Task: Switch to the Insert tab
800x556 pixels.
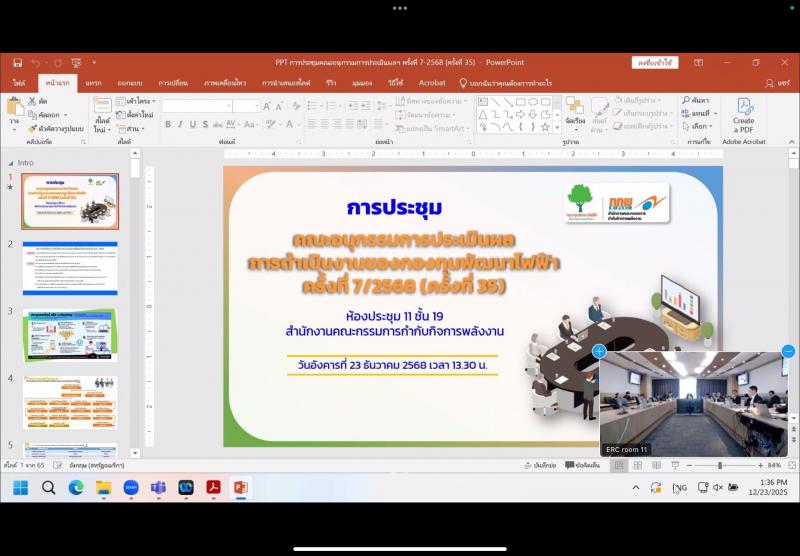Action: tap(93, 83)
